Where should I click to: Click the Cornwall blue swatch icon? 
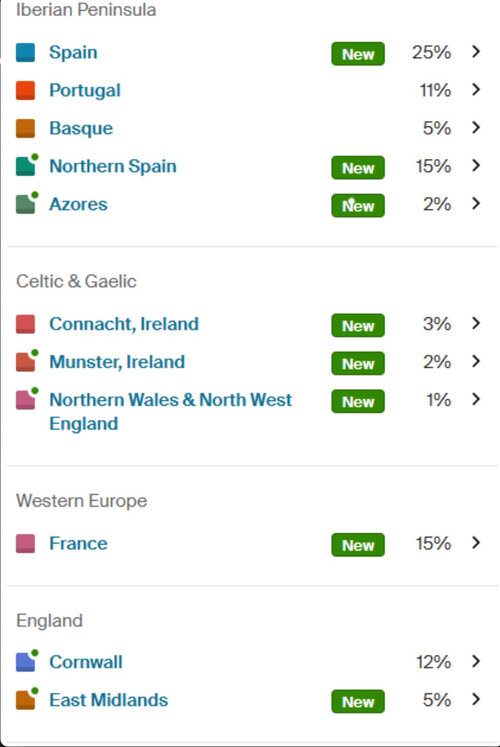click(x=27, y=661)
